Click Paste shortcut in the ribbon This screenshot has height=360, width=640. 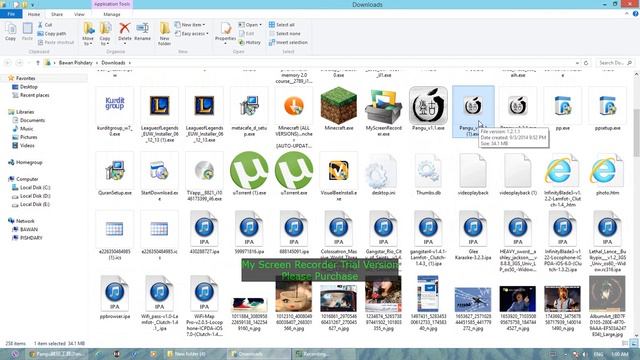[56, 42]
